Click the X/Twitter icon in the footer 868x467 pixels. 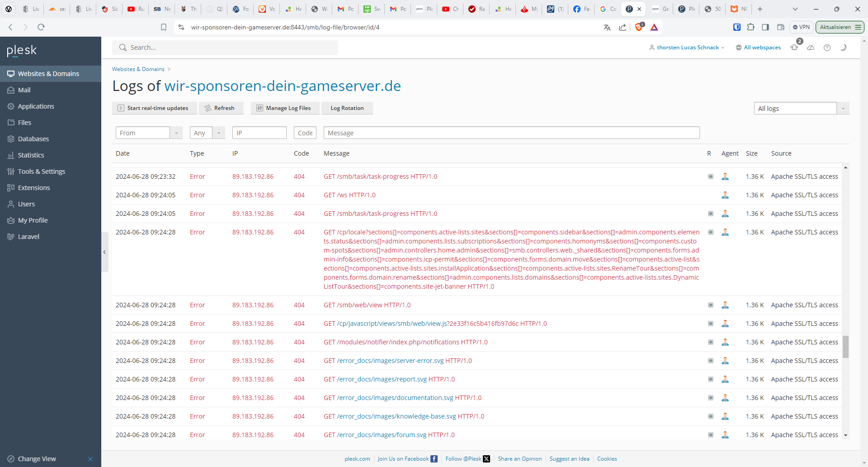(486, 459)
